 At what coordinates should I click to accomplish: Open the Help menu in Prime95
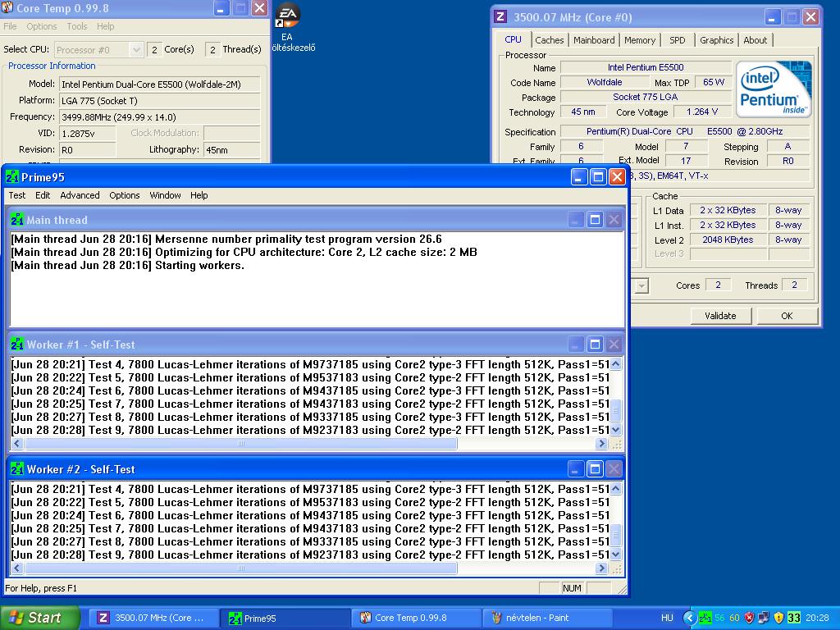pos(199,195)
